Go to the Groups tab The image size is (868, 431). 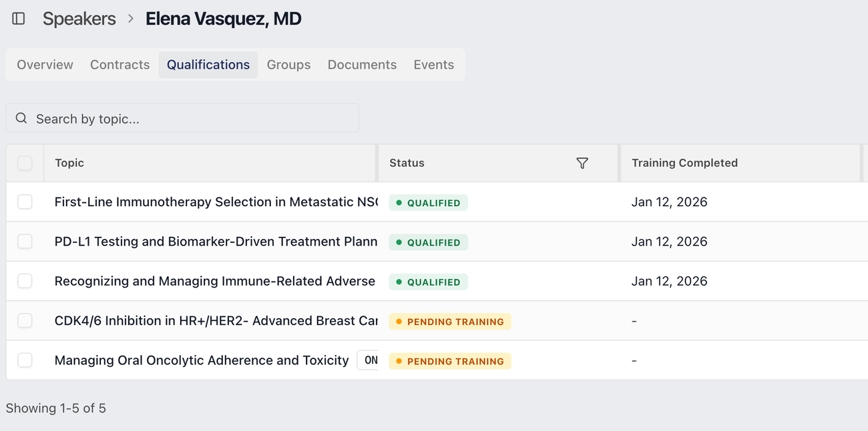[288, 65]
